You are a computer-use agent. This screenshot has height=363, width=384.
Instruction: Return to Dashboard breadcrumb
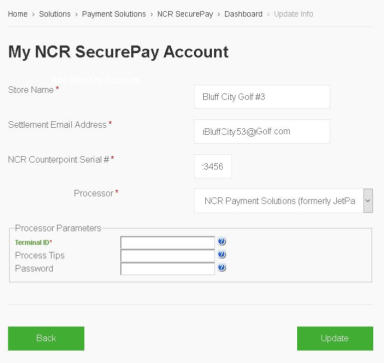[243, 14]
